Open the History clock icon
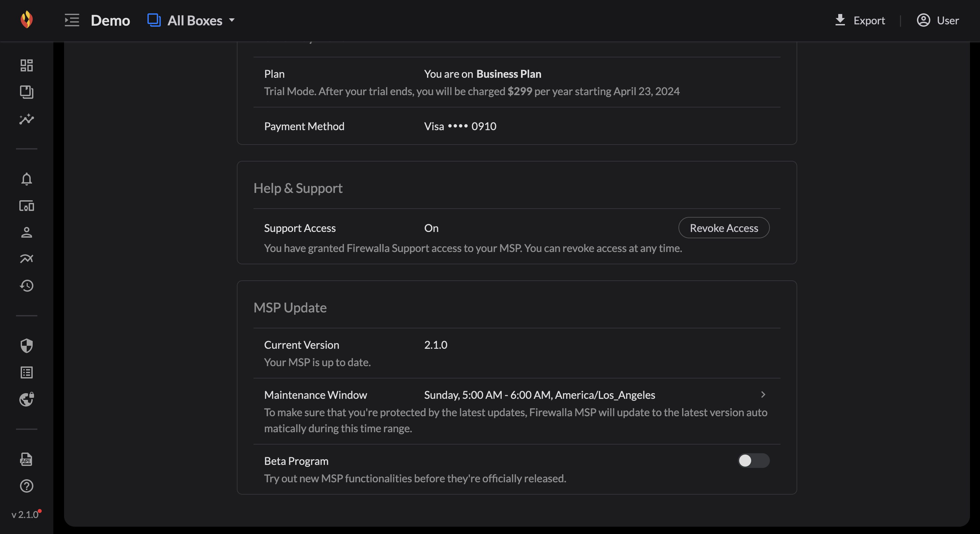This screenshot has height=534, width=980. pyautogui.click(x=27, y=286)
